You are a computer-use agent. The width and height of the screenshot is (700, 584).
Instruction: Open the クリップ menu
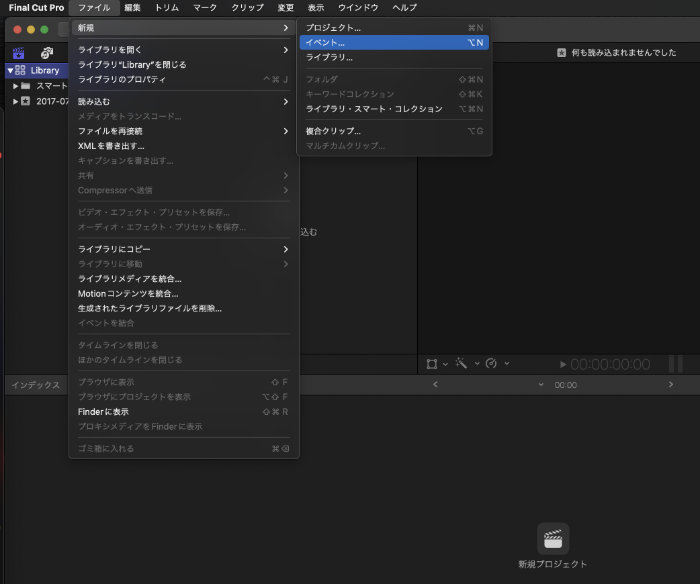tap(247, 8)
